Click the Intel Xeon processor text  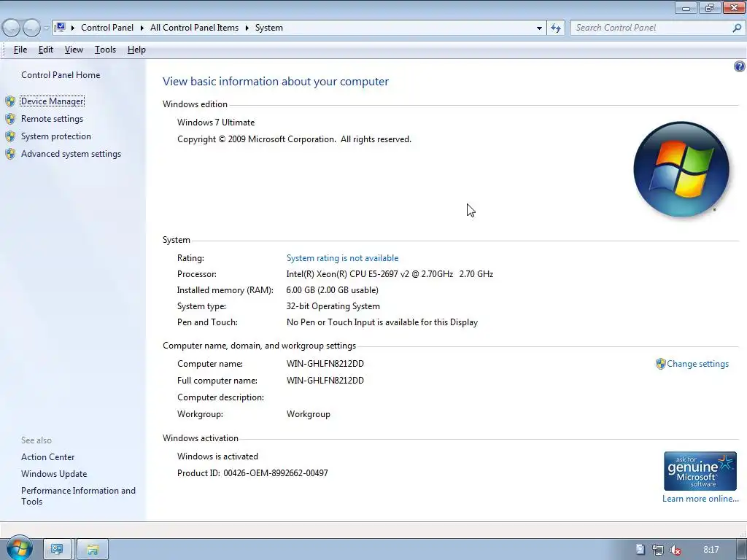[390, 274]
